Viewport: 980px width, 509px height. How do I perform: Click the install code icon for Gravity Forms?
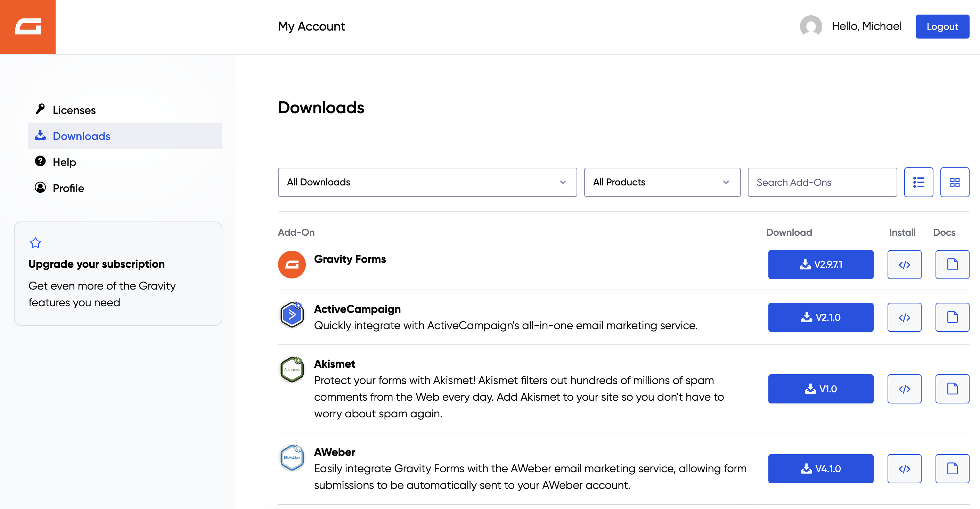[904, 265]
